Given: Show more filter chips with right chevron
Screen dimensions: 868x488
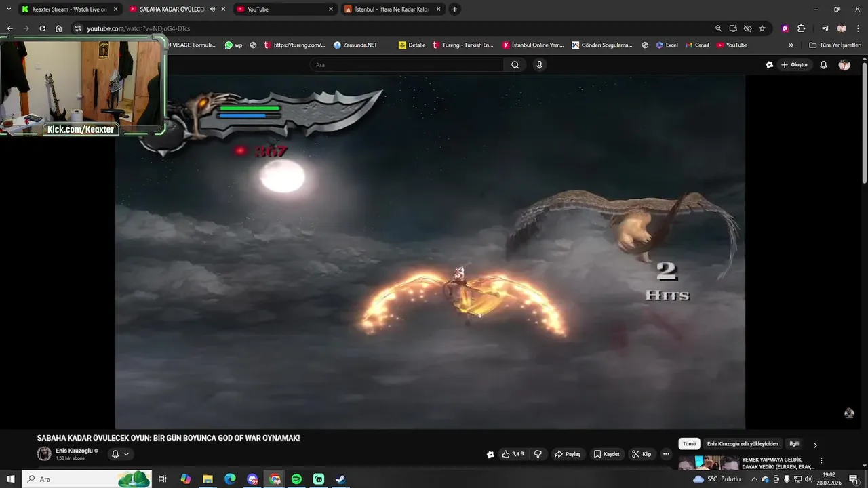Looking at the screenshot, I should point(815,445).
